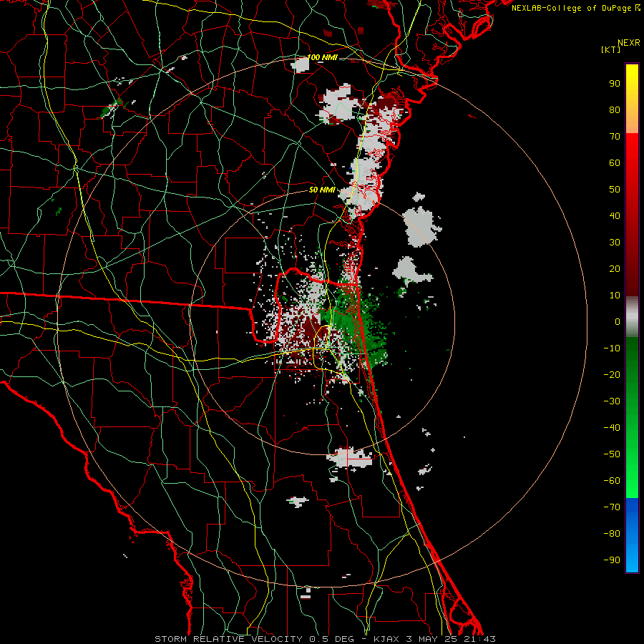Click the -90 value on velocity scale

612,560
